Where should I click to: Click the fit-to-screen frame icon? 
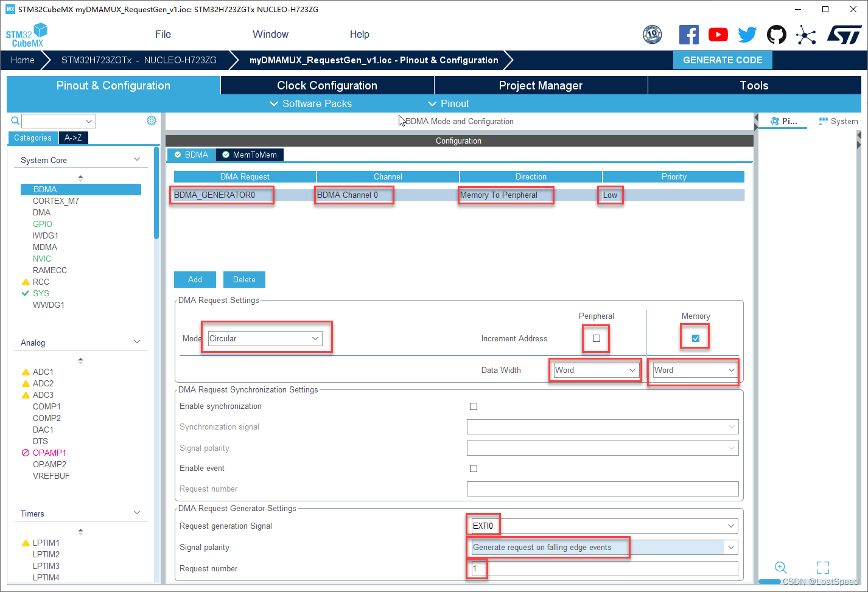(823, 568)
